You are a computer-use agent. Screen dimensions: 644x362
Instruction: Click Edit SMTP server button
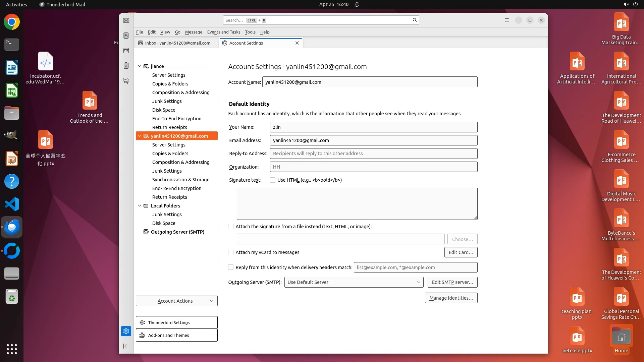click(452, 282)
